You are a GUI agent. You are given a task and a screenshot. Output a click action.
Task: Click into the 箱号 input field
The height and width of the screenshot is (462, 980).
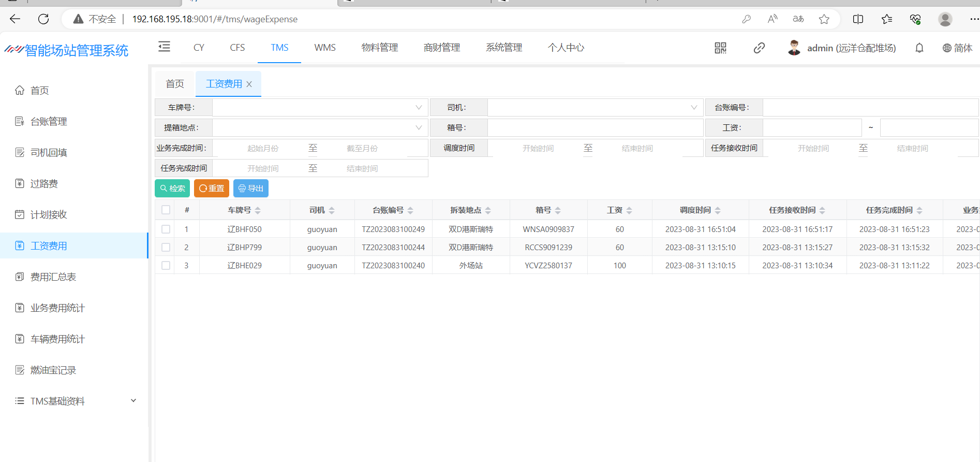point(595,128)
